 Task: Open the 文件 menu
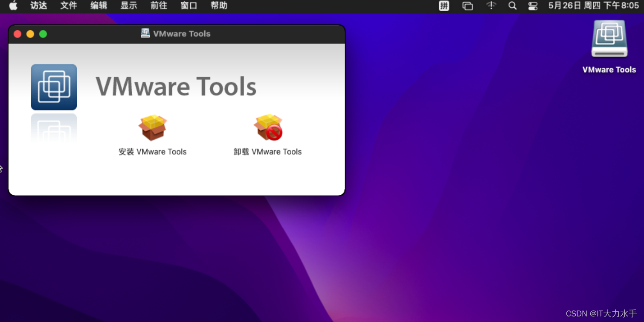(68, 6)
